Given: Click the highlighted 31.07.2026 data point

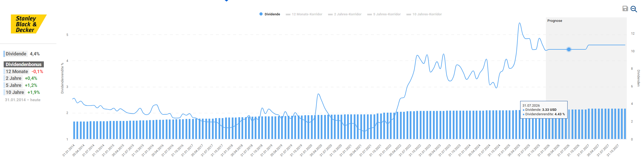Looking at the screenshot, I should pos(569,49).
